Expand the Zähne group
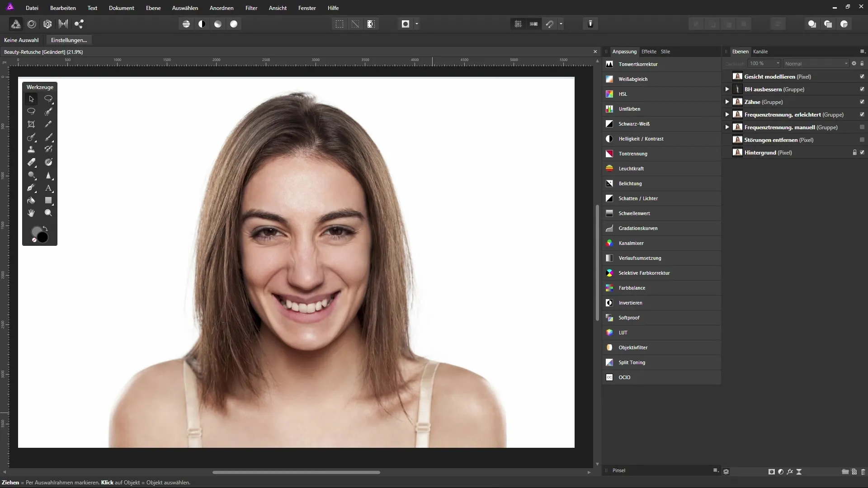Viewport: 868px width, 488px height. click(727, 102)
